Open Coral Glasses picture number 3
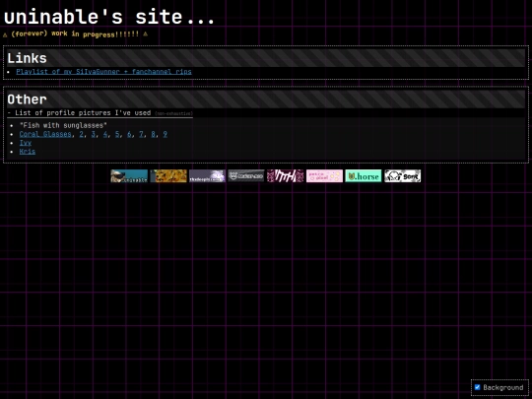532x399 pixels. (x=94, y=134)
